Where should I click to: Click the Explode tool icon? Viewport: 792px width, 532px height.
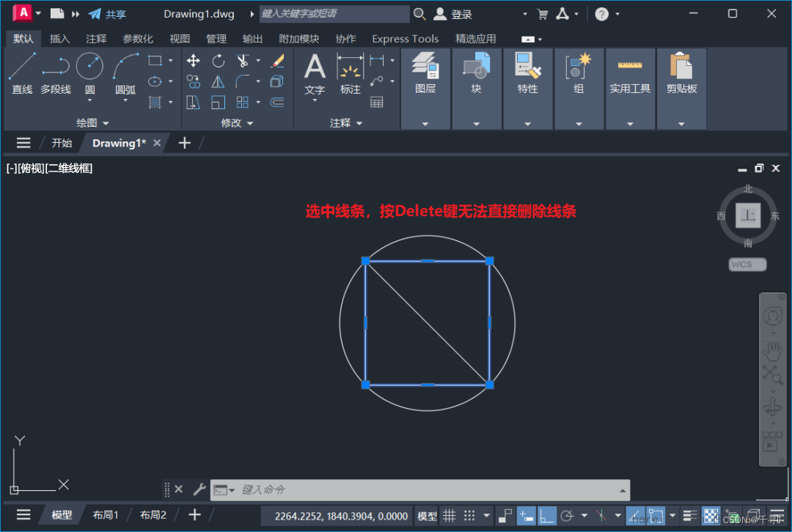[277, 82]
